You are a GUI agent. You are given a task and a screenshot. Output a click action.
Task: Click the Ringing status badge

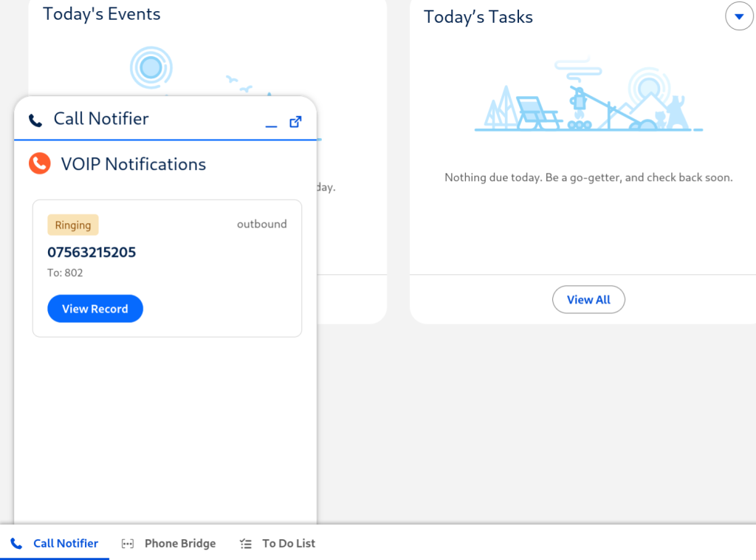(x=72, y=224)
